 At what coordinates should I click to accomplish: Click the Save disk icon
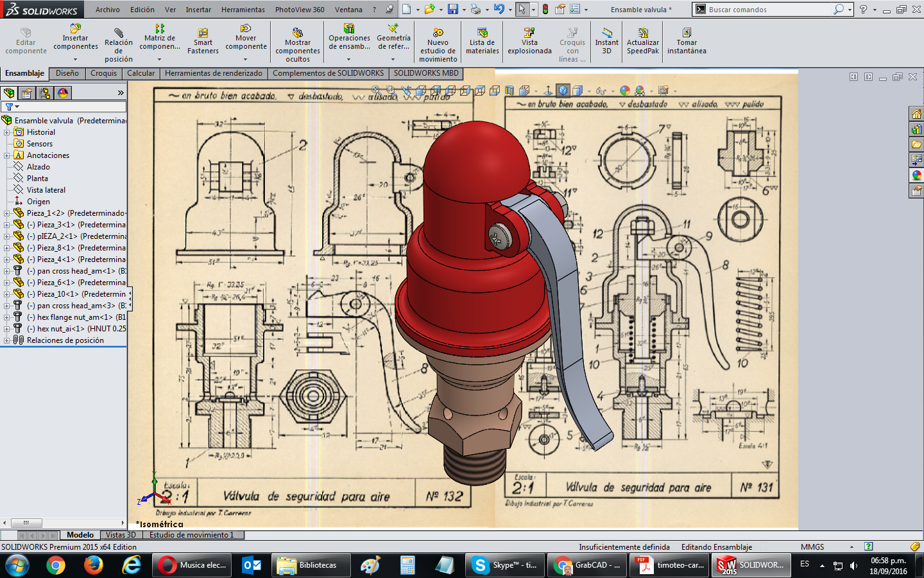coord(453,10)
